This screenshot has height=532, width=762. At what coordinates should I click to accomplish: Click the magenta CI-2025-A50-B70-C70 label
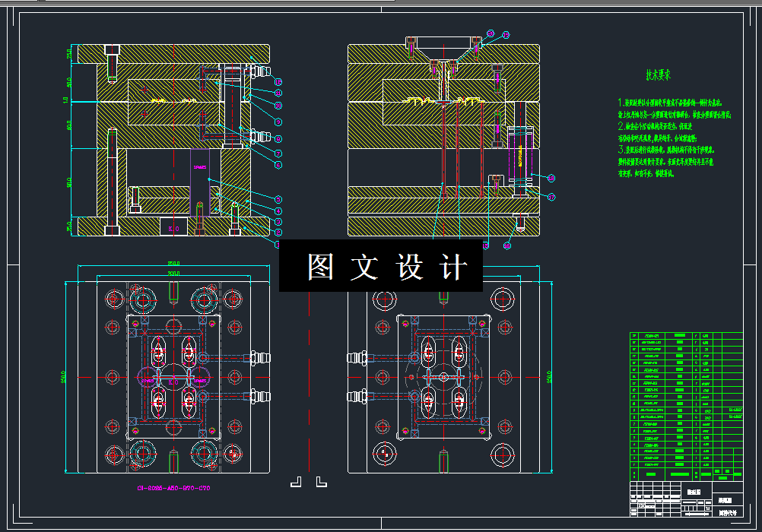(173, 488)
